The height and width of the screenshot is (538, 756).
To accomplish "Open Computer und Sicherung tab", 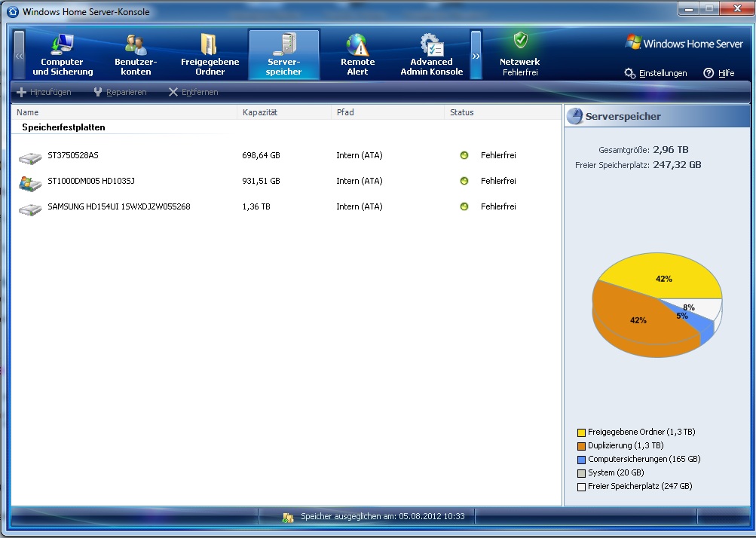I will 63,54.
